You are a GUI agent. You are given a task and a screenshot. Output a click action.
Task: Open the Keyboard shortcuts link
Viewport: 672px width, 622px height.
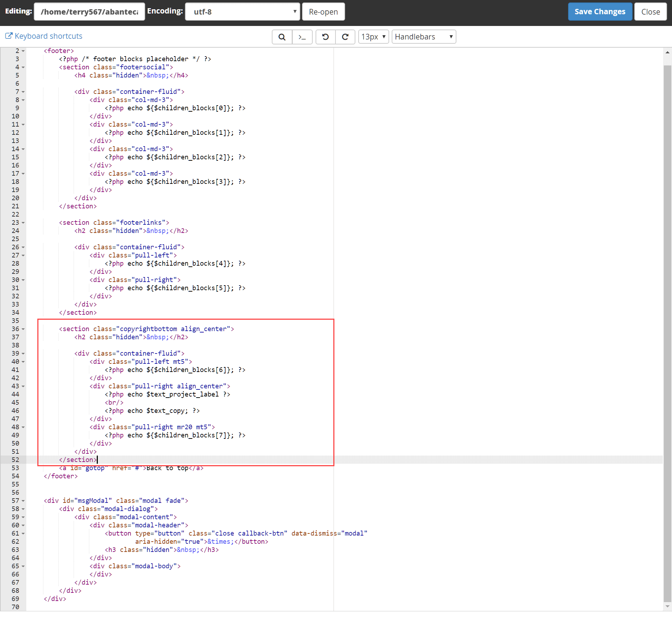(48, 36)
